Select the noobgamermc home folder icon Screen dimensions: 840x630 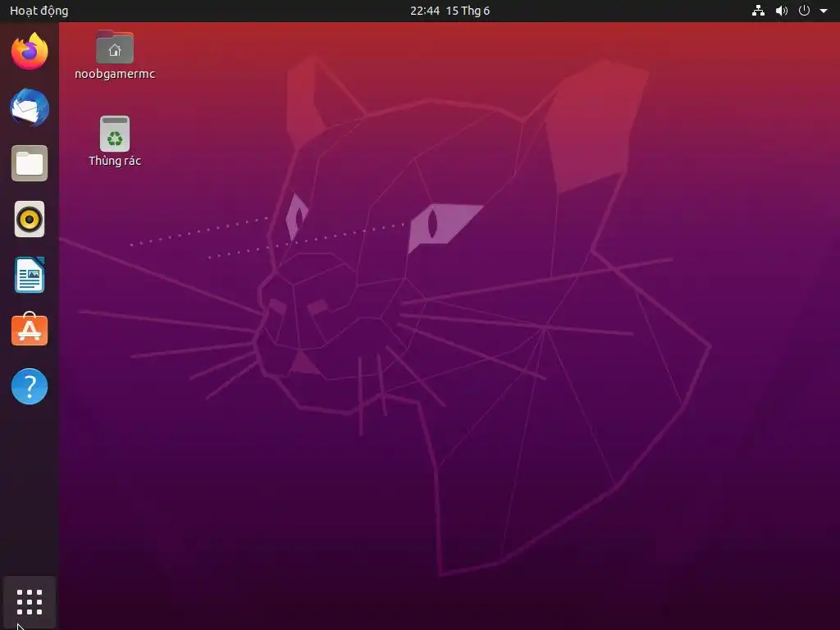[115, 47]
